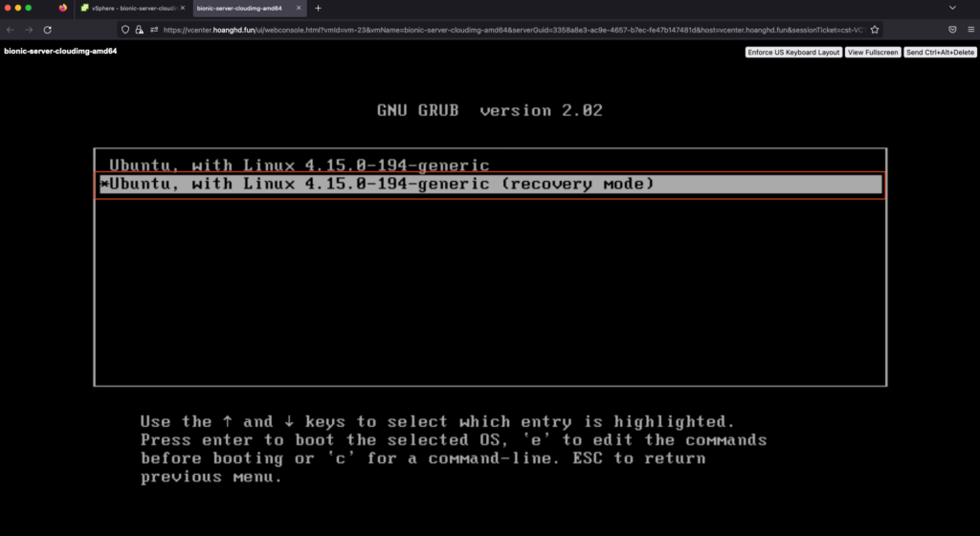
Task: Open a new tab with plus icon
Action: 318,8
